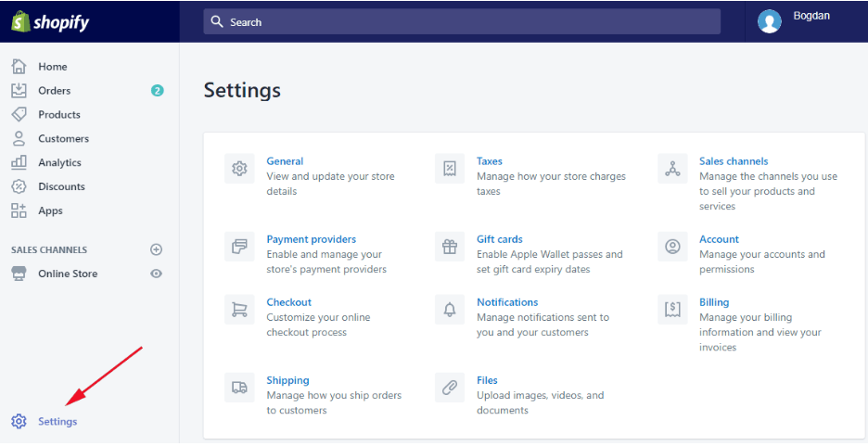Open the Taxes settings link
This screenshot has width=868, height=446.
pos(490,161)
